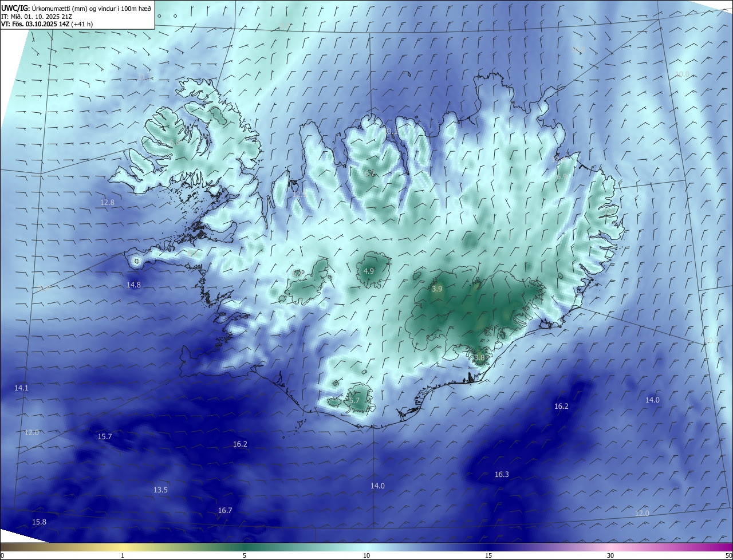This screenshot has width=733, height=560.
Task: Click the 'VT: Fös. 03.10.2025 14Z (+41 h)' line
Action: 47,24
